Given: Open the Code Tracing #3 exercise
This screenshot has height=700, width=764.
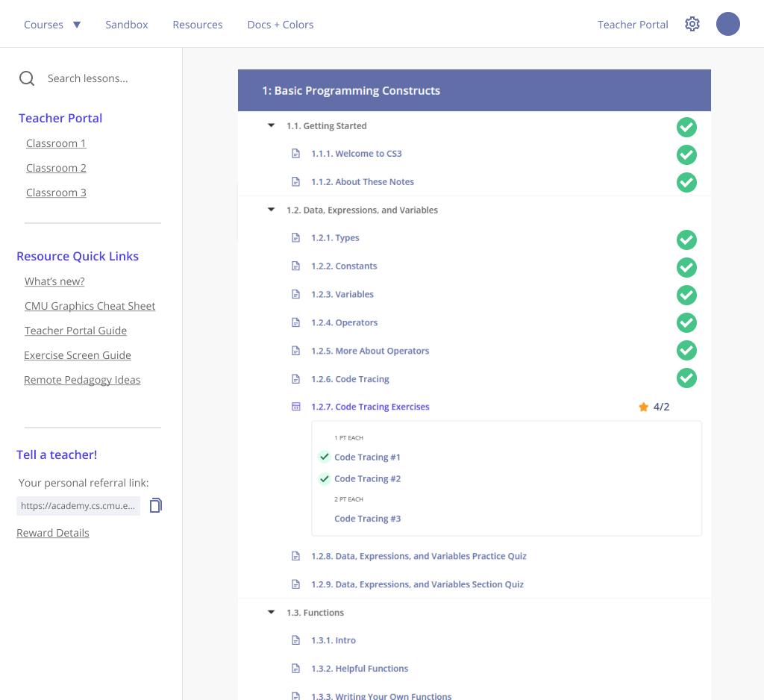Looking at the screenshot, I should pyautogui.click(x=367, y=519).
